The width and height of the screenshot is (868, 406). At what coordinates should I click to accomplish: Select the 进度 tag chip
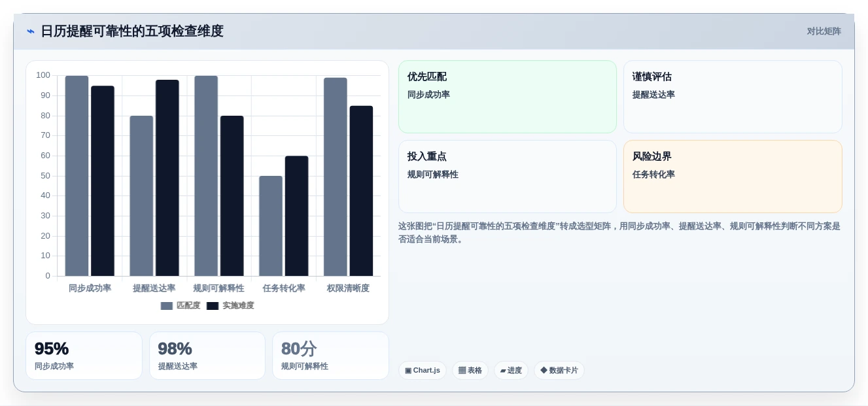point(511,371)
